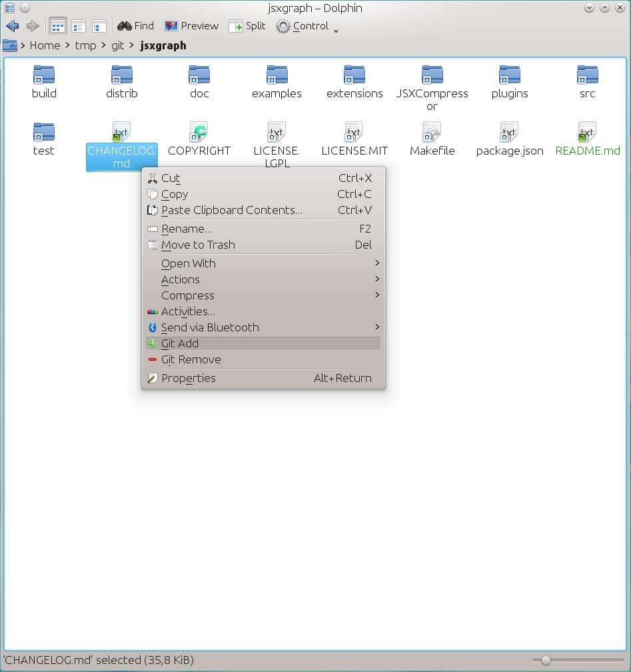
Task: Select the JSXCompressor folder icon
Action: [x=432, y=75]
